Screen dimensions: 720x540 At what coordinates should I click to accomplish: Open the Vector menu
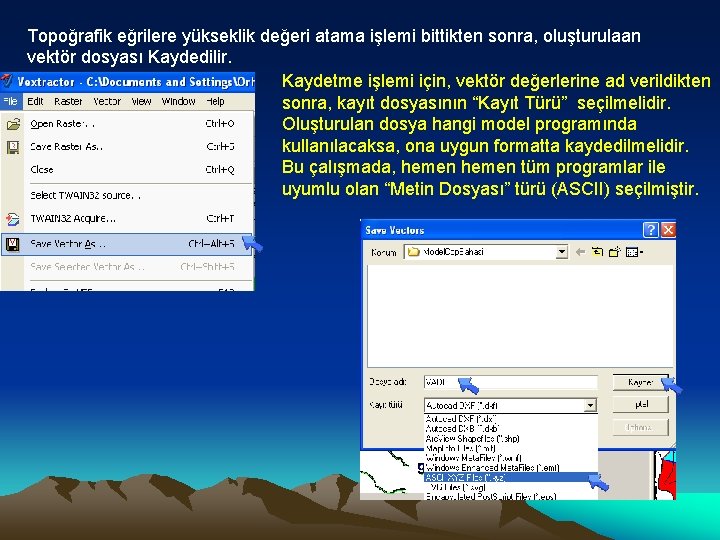coord(107,101)
